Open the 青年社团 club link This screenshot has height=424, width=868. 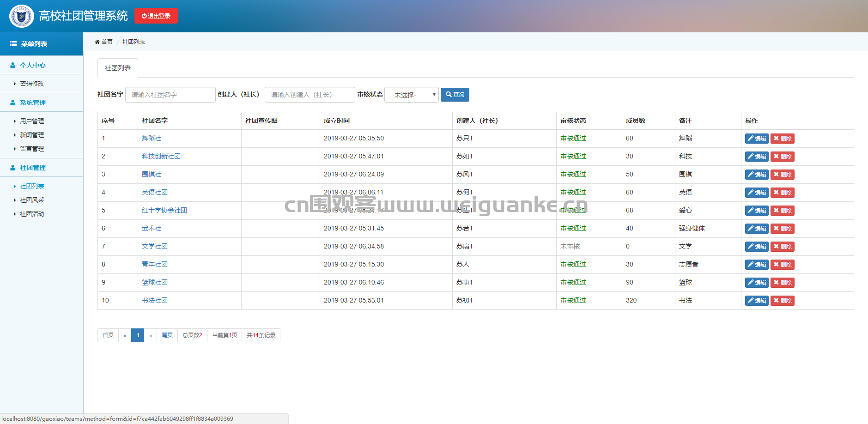[155, 264]
